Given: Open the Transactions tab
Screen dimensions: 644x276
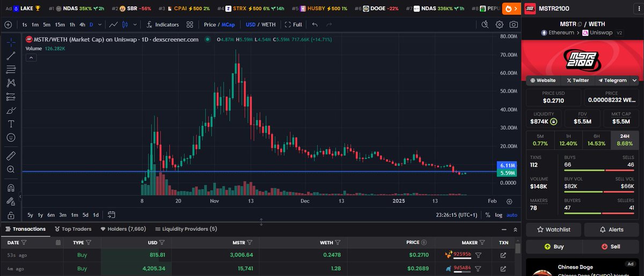Looking at the screenshot, I should tap(25, 229).
